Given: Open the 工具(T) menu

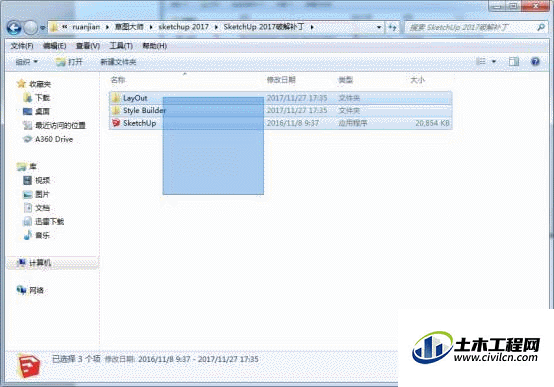Looking at the screenshot, I should pyautogui.click(x=121, y=46).
